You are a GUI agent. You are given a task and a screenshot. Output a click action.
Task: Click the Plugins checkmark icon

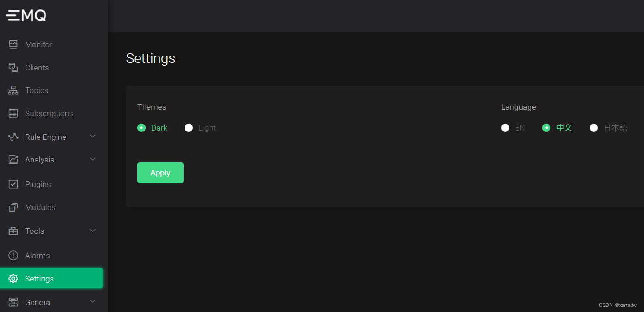(13, 184)
